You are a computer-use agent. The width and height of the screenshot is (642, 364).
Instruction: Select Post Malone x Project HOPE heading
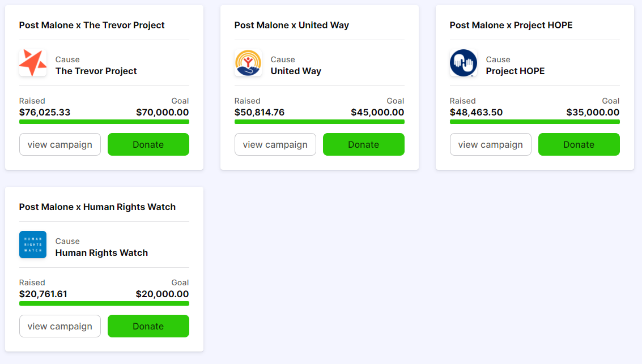511,25
